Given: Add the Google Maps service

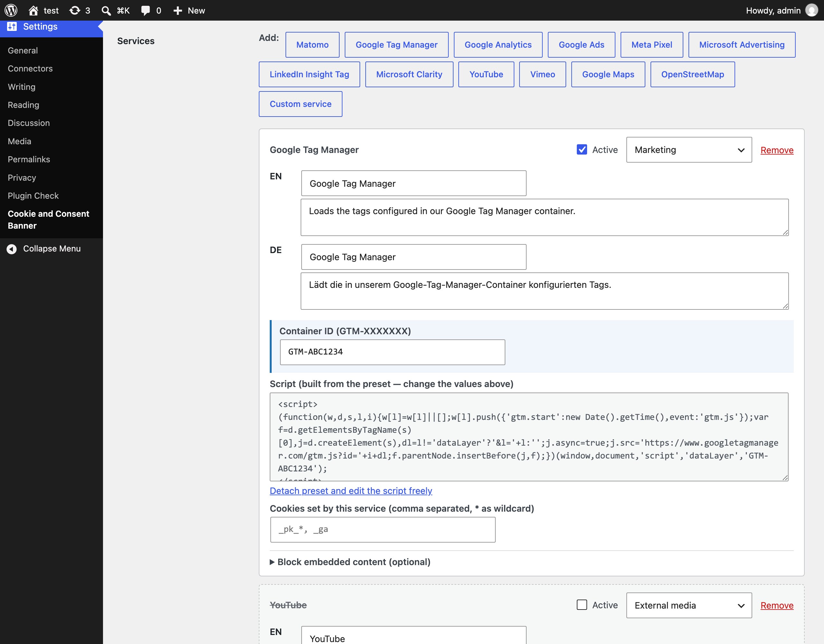Looking at the screenshot, I should (x=608, y=74).
